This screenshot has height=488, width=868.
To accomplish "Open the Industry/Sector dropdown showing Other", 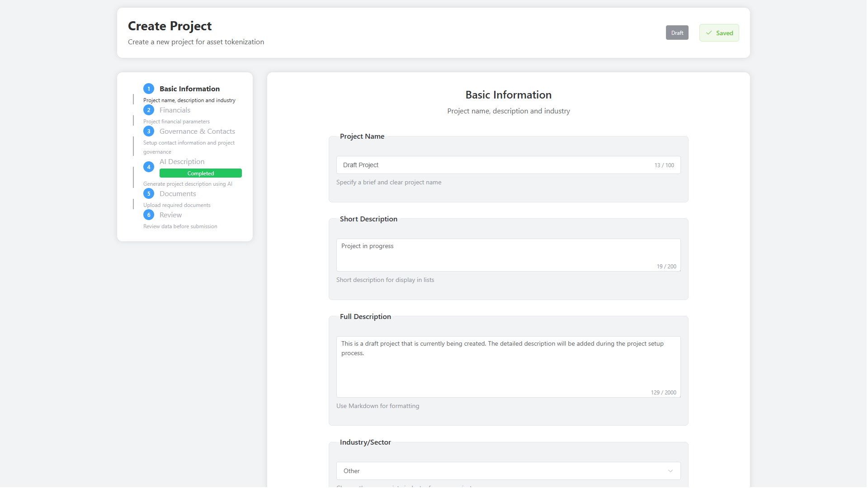I will 508,471.
